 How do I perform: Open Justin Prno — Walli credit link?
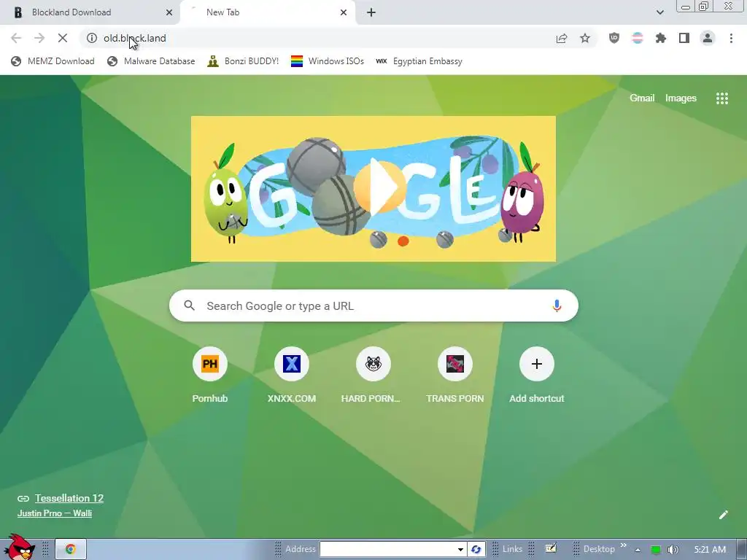click(x=55, y=513)
